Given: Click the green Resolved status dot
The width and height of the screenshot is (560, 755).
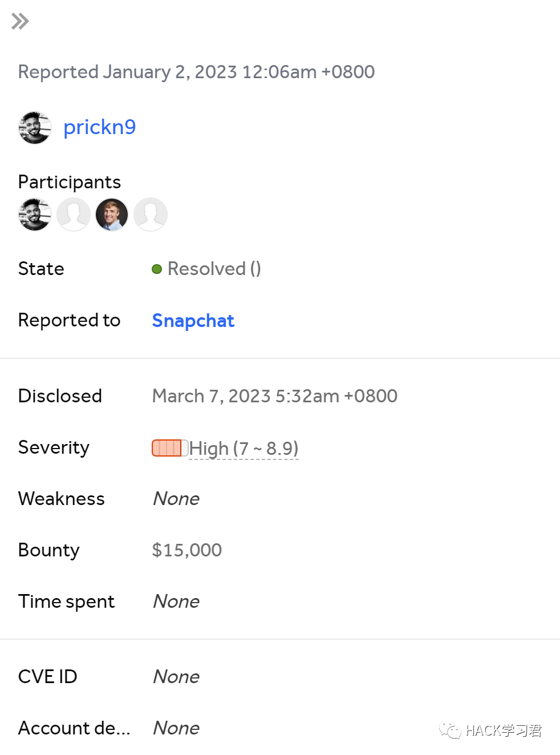Looking at the screenshot, I should (157, 269).
